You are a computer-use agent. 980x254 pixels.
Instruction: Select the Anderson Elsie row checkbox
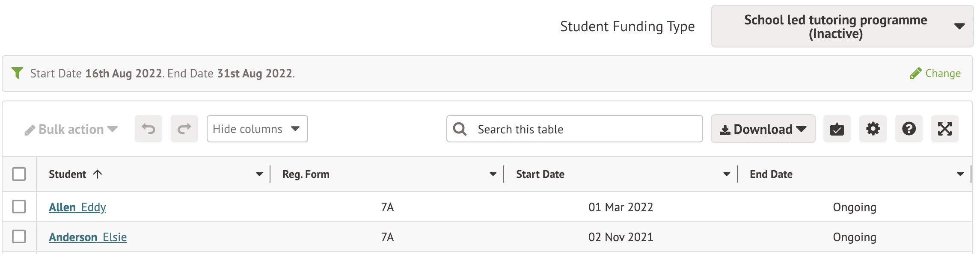(x=19, y=236)
